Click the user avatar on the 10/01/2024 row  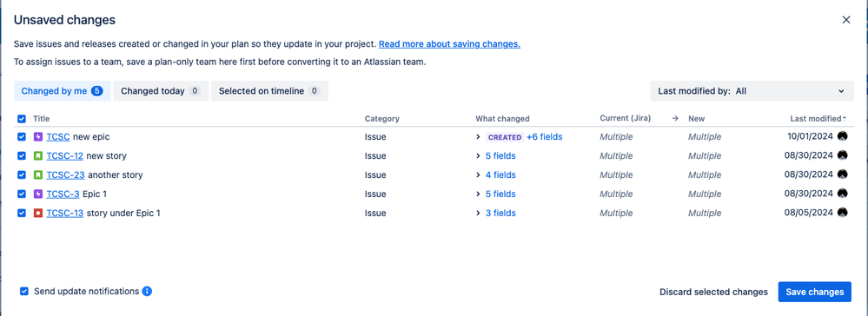click(843, 136)
